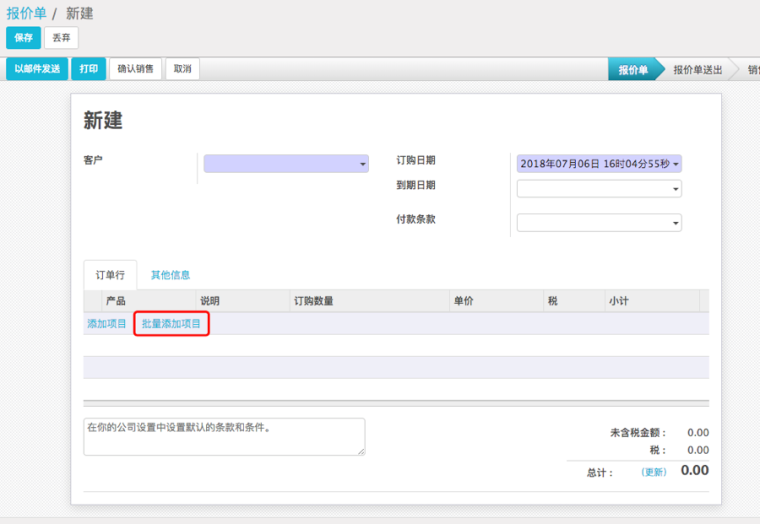The height and width of the screenshot is (524, 760).
Task: Click the 批量添加项目 link
Action: tap(171, 324)
